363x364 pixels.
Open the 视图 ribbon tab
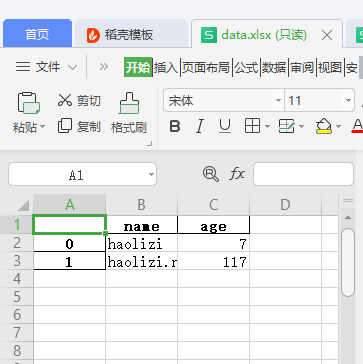[x=330, y=67]
